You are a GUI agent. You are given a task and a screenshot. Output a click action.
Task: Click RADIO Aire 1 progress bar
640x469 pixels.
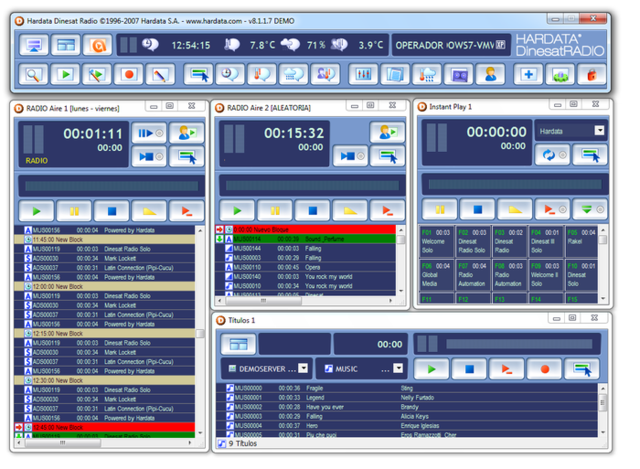coord(111,186)
